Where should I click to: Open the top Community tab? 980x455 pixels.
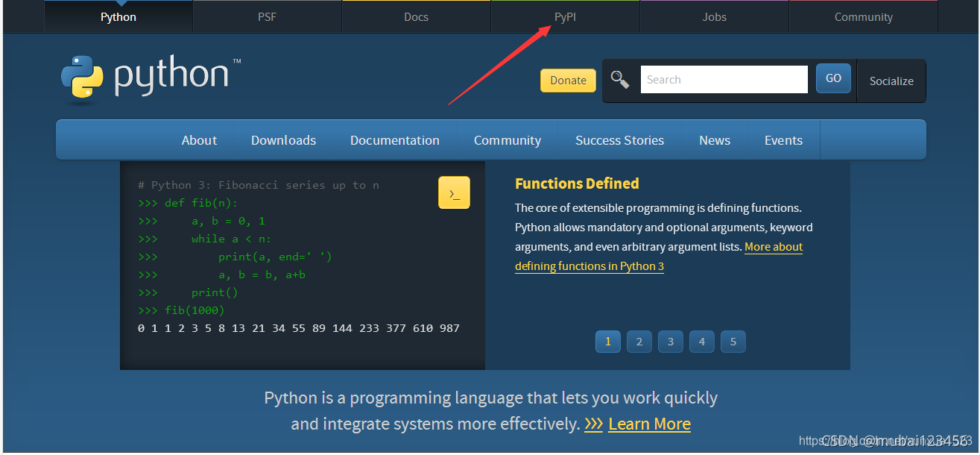pyautogui.click(x=862, y=16)
